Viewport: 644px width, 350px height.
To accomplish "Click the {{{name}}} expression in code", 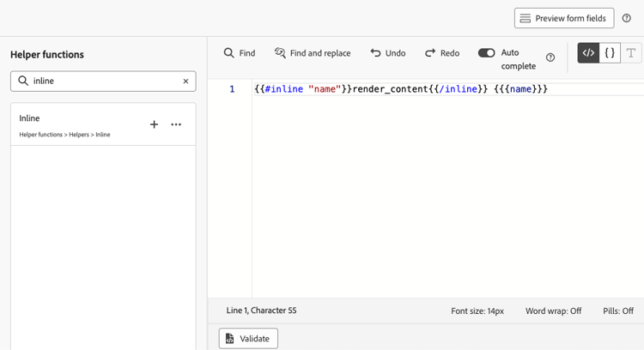I will click(x=520, y=89).
